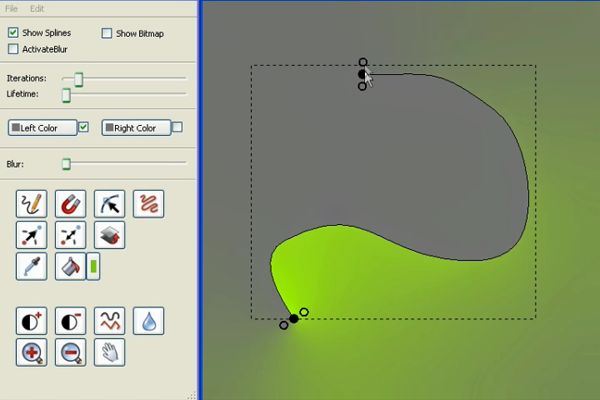Pick the red scribble stroke tool
600x400 pixels.
pos(148,204)
